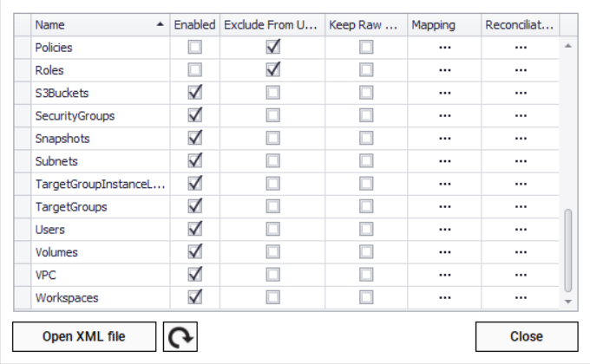Open Mapping ellipsis for Subnets row
Image resolution: width=590 pixels, height=364 pixels.
click(445, 161)
